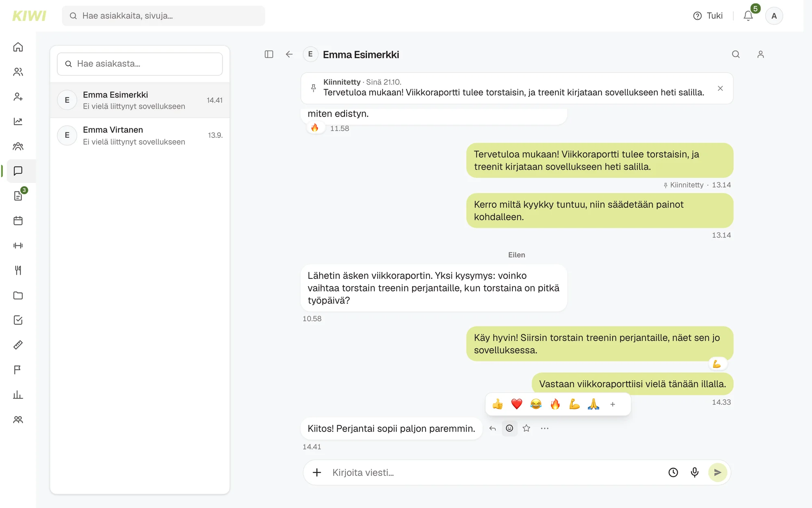React with the laughing emoji
812x508 pixels.
click(x=536, y=404)
